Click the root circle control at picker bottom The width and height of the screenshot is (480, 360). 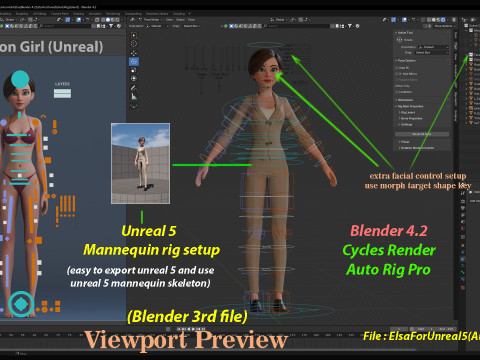tap(21, 304)
